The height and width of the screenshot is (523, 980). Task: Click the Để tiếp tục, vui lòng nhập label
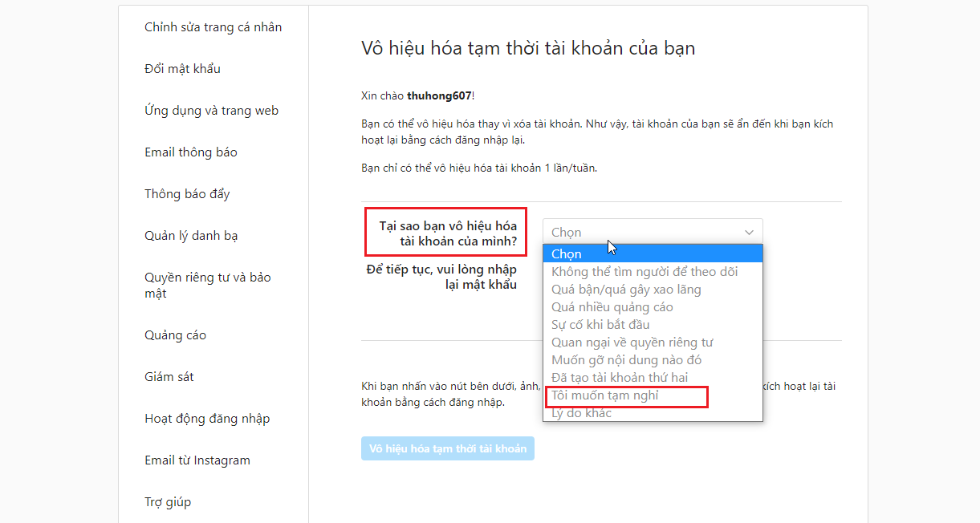(x=441, y=277)
